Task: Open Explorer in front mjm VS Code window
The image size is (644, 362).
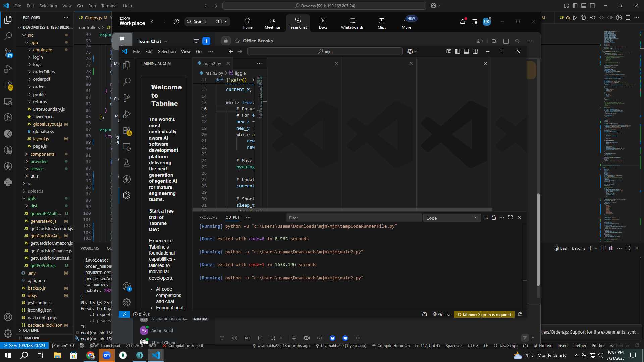Action: (x=127, y=65)
